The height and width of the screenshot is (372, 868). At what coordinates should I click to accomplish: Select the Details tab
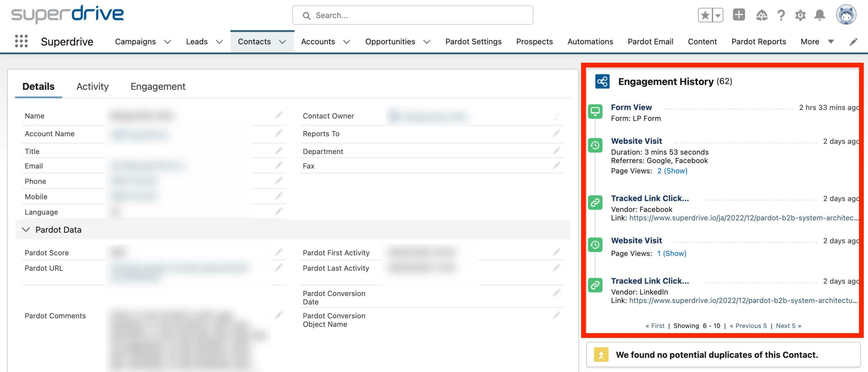38,86
